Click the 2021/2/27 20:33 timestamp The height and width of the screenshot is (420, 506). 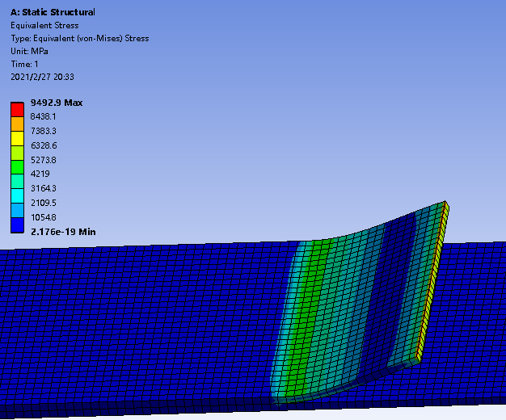point(42,77)
